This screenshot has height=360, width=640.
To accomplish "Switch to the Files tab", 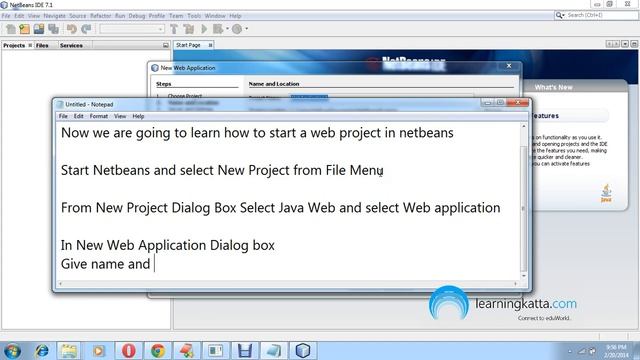I will (x=42, y=45).
